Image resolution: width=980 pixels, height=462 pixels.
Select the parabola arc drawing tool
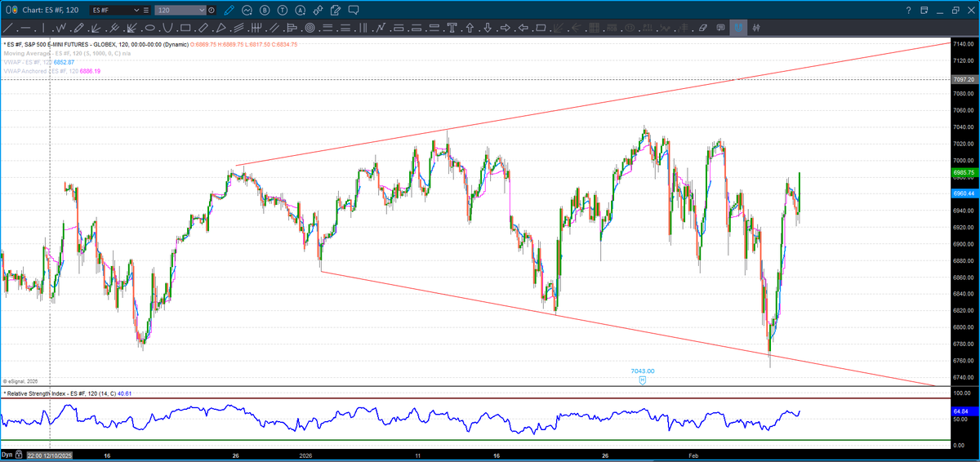point(168,28)
